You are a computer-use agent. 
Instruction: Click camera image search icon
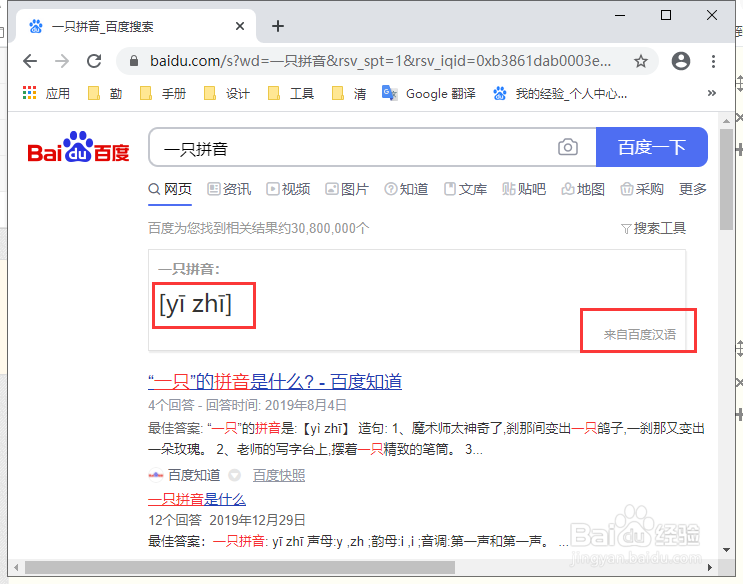[567, 147]
